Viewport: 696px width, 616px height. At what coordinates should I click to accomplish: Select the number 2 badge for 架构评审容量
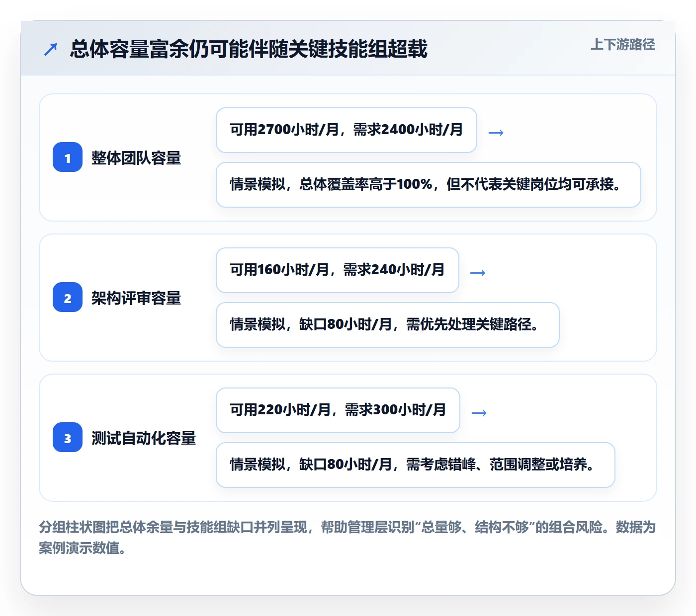click(68, 298)
